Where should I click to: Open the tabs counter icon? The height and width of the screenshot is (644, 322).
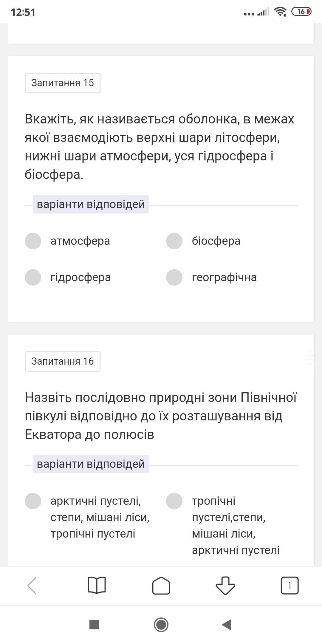[290, 586]
